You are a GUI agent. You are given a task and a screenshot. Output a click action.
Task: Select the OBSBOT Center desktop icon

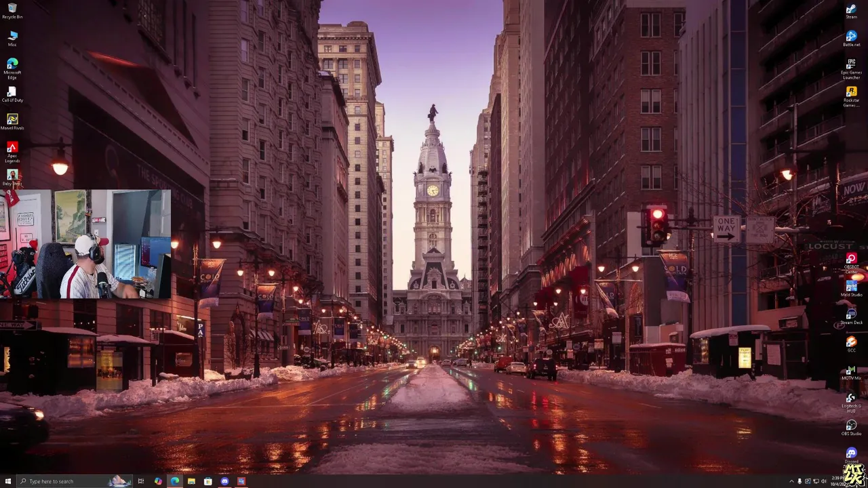851,263
